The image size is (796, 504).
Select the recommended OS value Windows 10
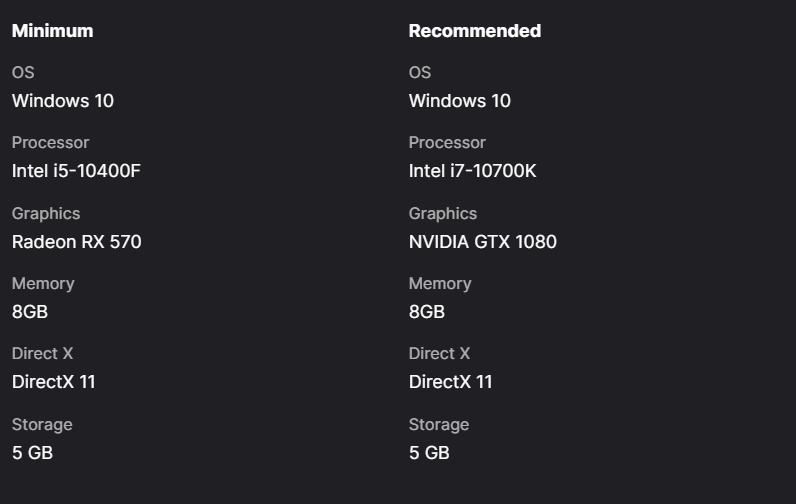point(459,100)
